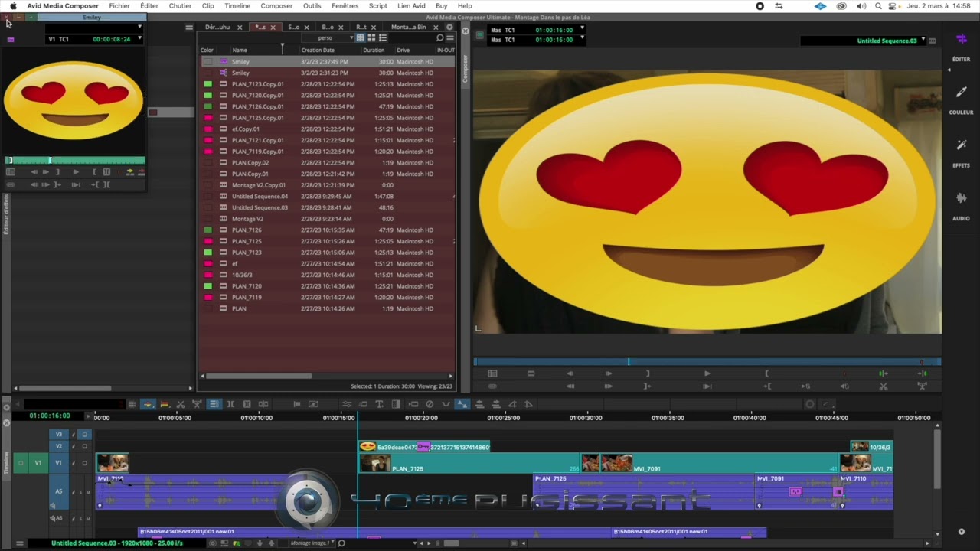The width and height of the screenshot is (980, 551).
Task: Click the Lift/Overwrite red arrow in timeline toolbar
Action: (164, 404)
